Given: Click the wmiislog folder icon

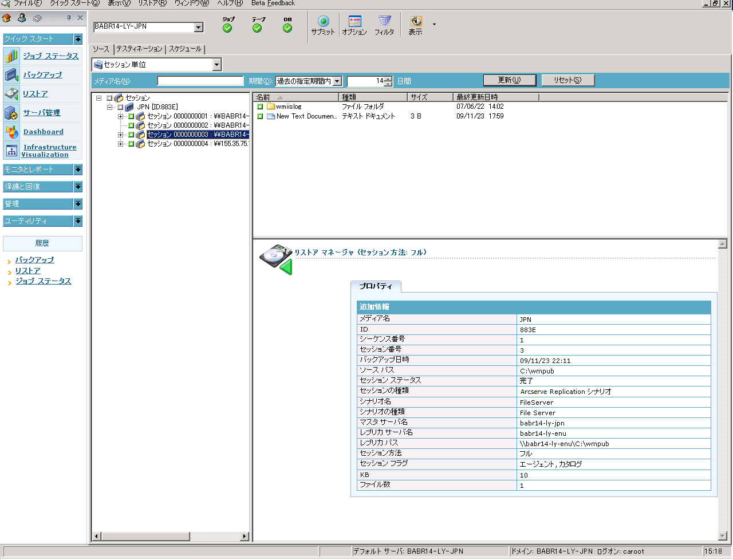Looking at the screenshot, I should [x=271, y=107].
